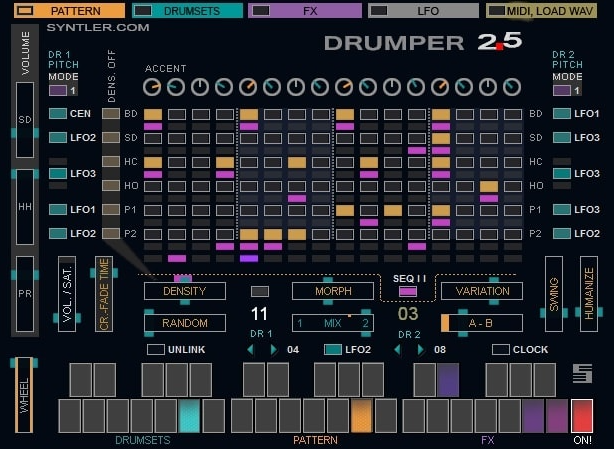Click the orange PATTERN key
Image resolution: width=614 pixels, height=449 pixels.
361,416
